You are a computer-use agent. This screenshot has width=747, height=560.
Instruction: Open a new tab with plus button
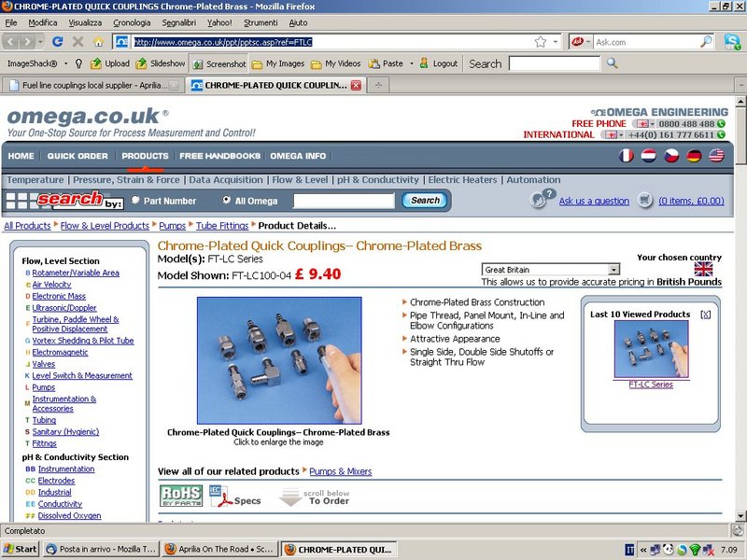coord(378,85)
